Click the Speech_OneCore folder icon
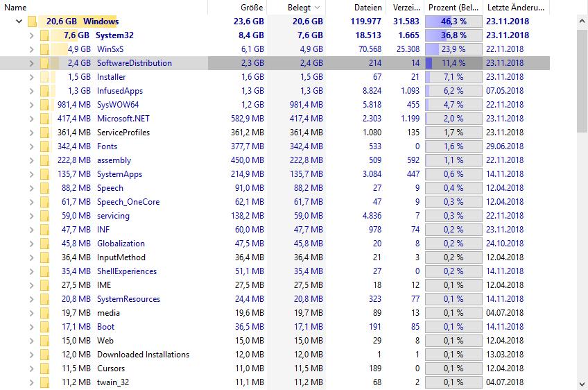Viewport: 588px width, 390px height. tap(44, 203)
